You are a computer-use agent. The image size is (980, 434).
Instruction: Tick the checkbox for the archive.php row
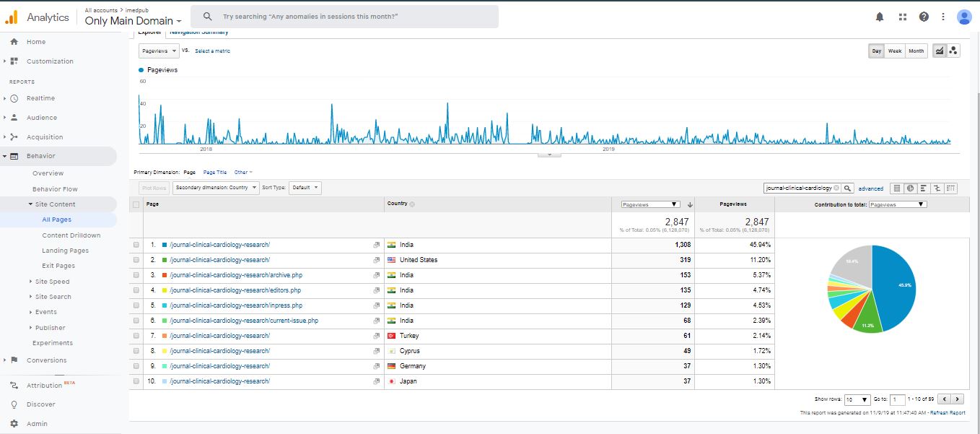coord(136,275)
